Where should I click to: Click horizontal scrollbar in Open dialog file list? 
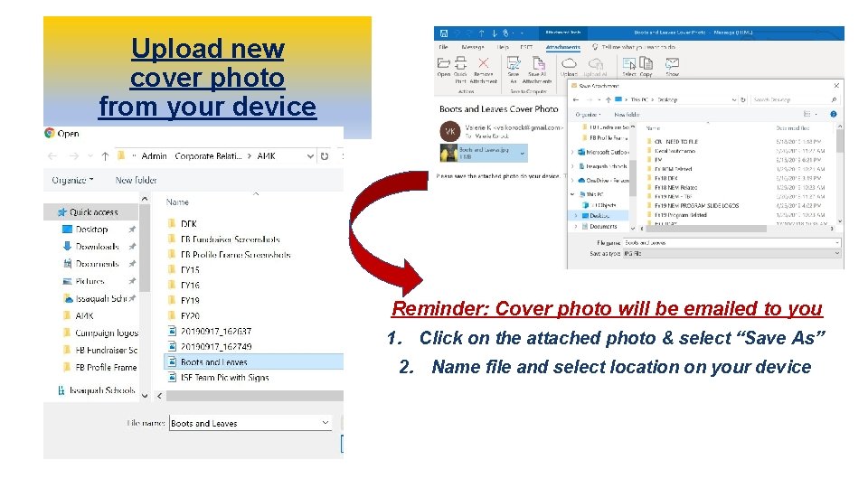pos(255,396)
